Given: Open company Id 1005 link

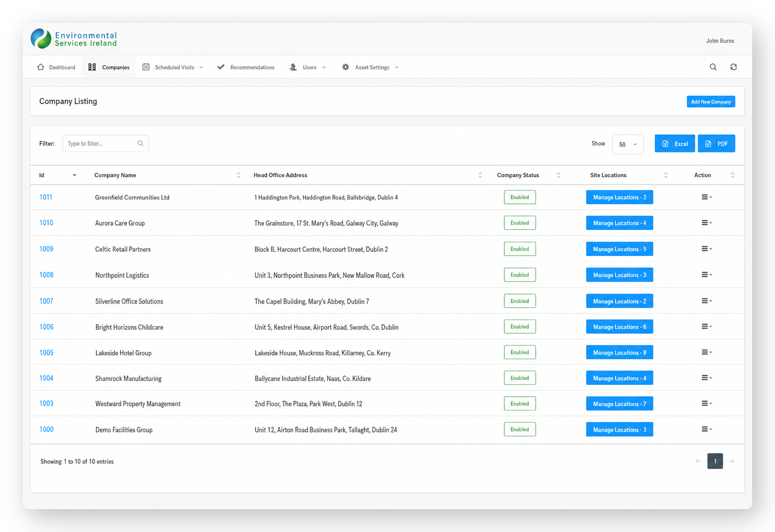Looking at the screenshot, I should pyautogui.click(x=46, y=352).
